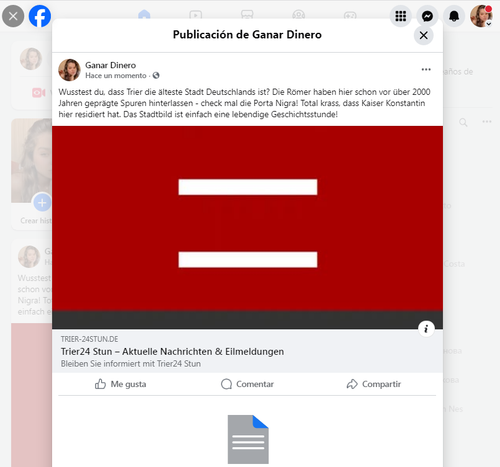Open the Groups tab in top navigation
The image size is (500, 467).
click(298, 15)
